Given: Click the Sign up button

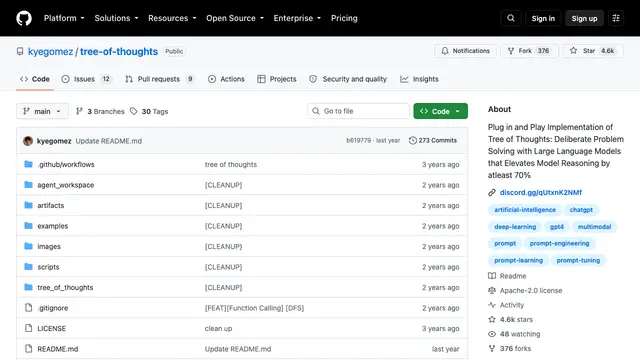Looking at the screenshot, I should coord(584,18).
